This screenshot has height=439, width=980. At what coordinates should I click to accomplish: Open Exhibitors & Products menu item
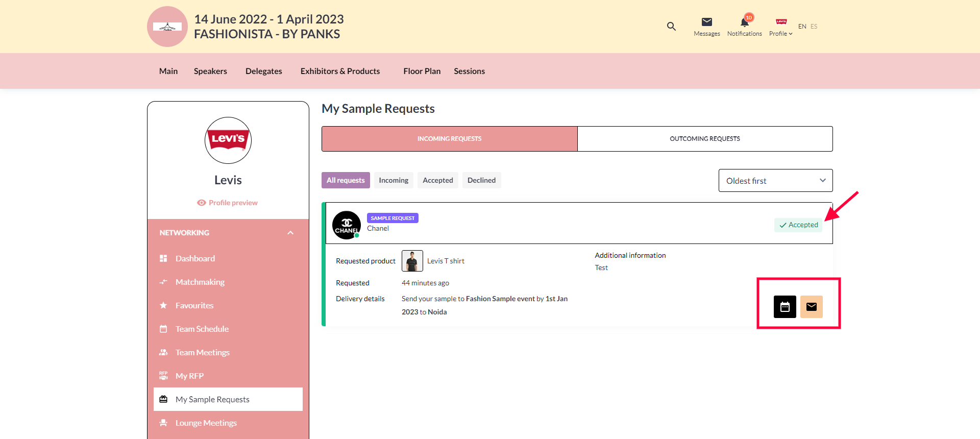click(x=340, y=71)
